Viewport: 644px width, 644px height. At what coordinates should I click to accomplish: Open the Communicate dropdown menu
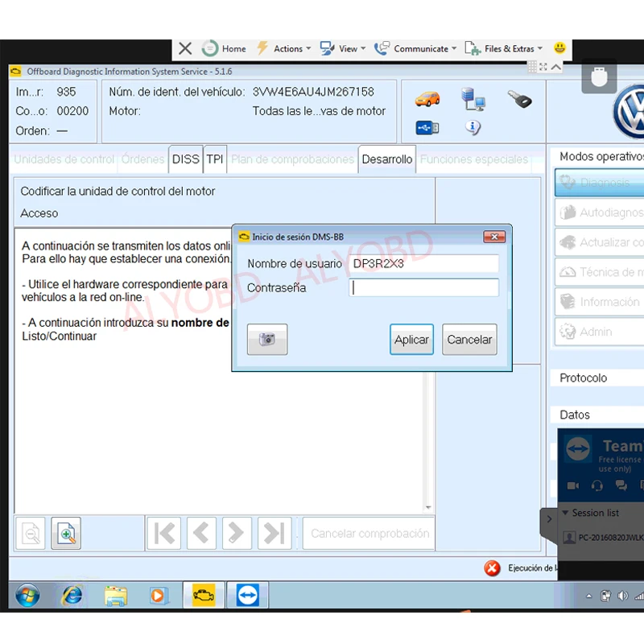[x=415, y=48]
